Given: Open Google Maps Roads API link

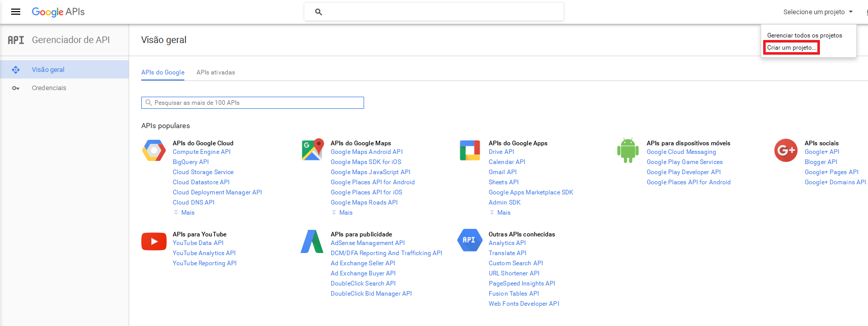Looking at the screenshot, I should click(x=364, y=202).
